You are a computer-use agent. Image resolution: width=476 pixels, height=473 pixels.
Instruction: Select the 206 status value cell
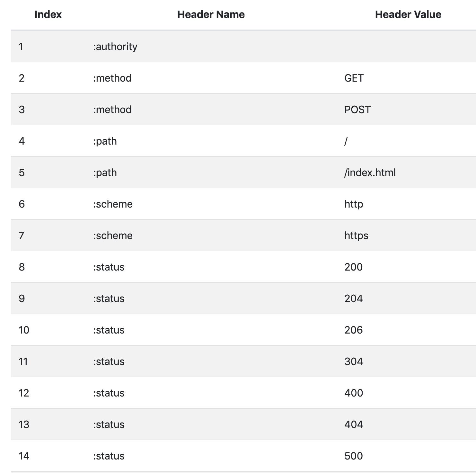(353, 330)
